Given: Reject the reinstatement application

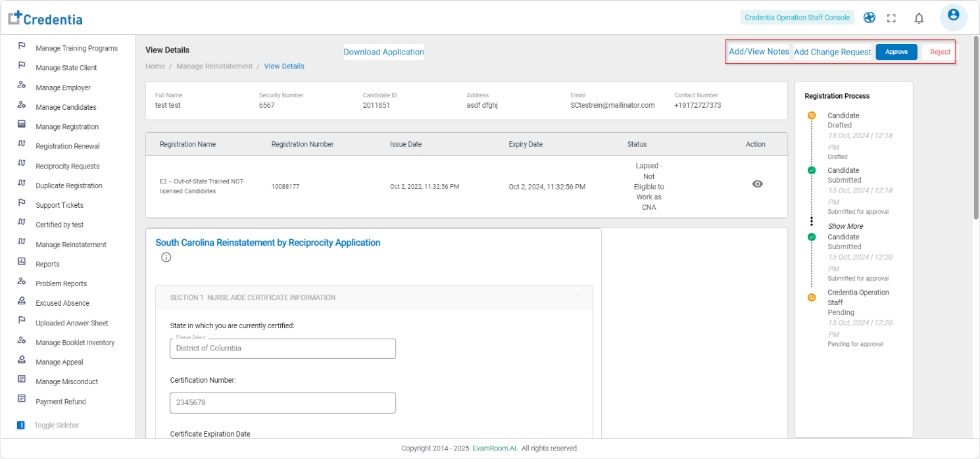Looking at the screenshot, I should click(x=939, y=52).
